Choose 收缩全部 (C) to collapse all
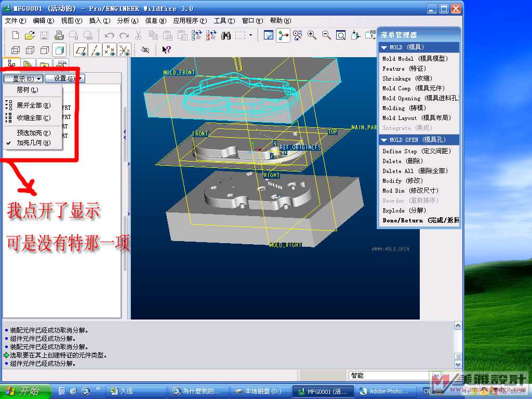532x399 pixels. pyautogui.click(x=33, y=118)
